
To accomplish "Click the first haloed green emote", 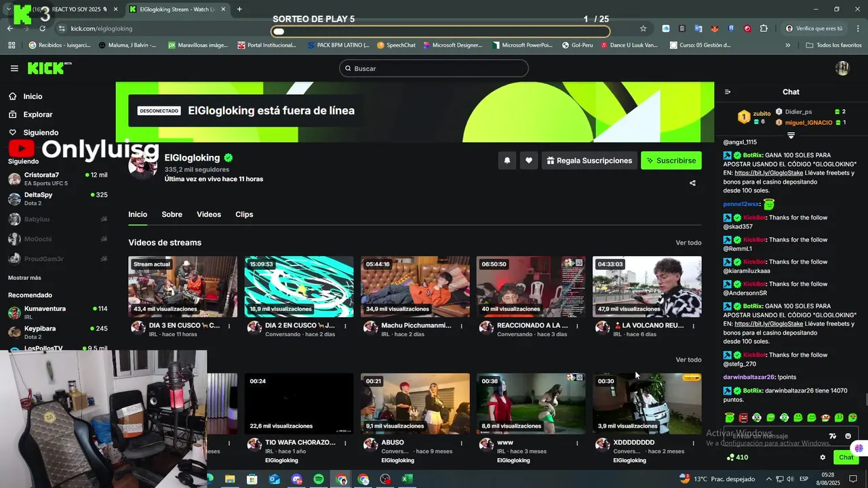I will 729,418.
